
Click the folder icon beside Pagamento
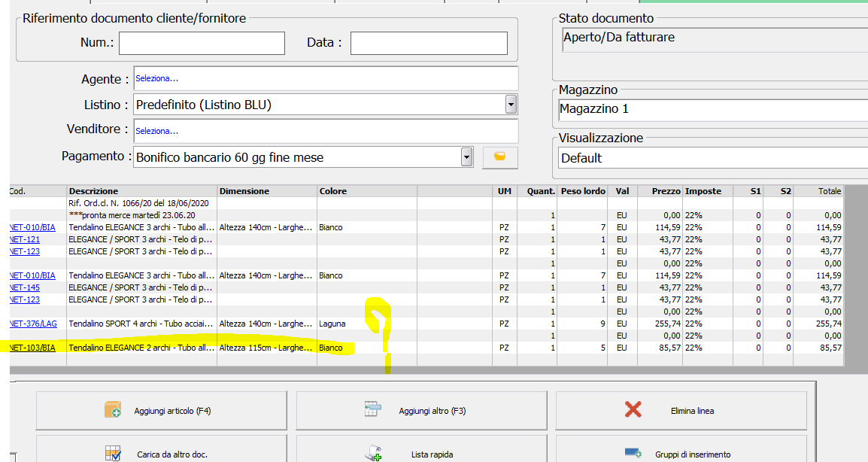(500, 157)
